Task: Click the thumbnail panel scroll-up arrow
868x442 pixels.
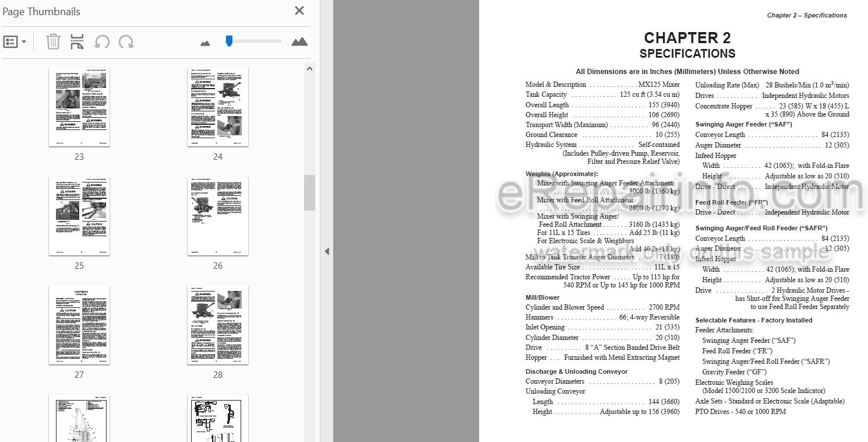Action: click(310, 68)
